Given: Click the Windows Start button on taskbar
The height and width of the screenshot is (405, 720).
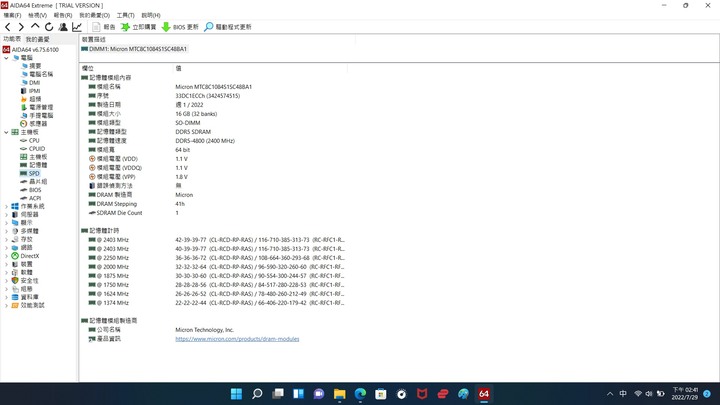Looking at the screenshot, I should pos(236,394).
